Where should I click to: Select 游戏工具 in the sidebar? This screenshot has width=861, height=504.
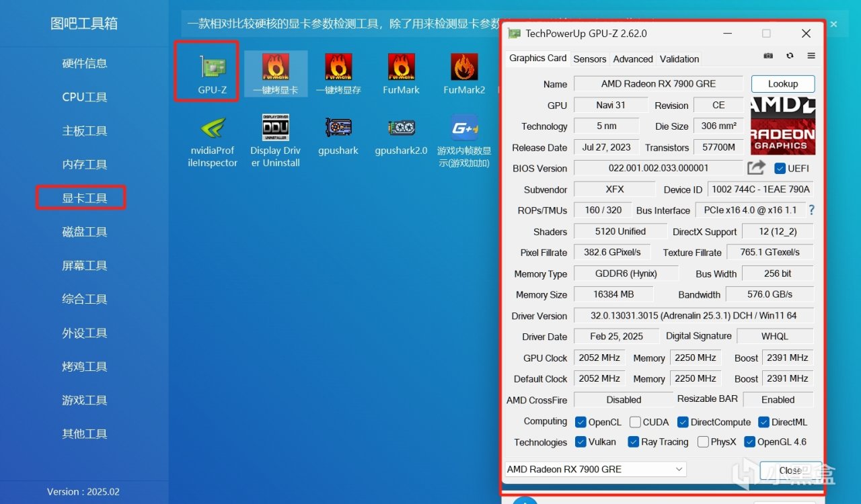tap(85, 400)
